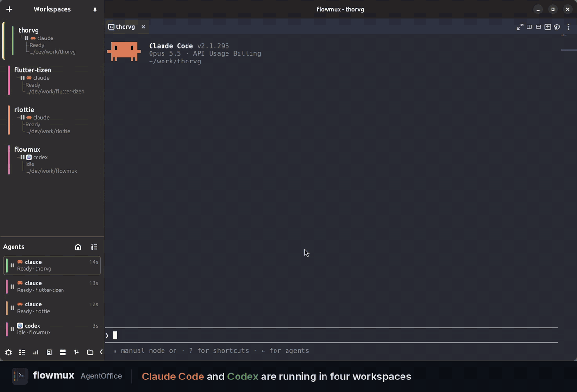The height and width of the screenshot is (392, 577).
Task: Open the git branch icon in the bottom toolbar
Action: [76, 352]
